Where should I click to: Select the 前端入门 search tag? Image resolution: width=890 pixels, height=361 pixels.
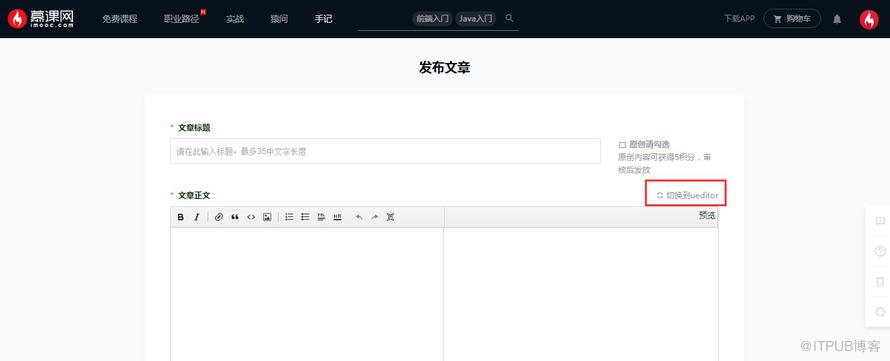[433, 19]
